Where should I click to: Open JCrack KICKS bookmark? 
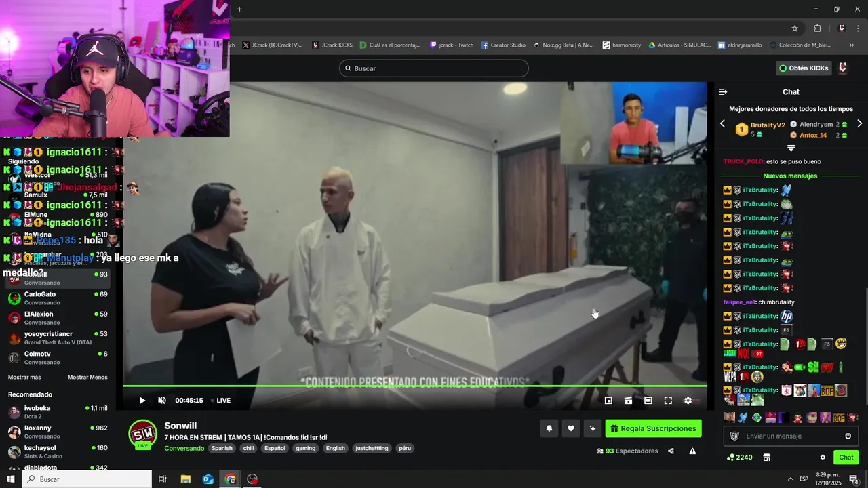point(332,45)
